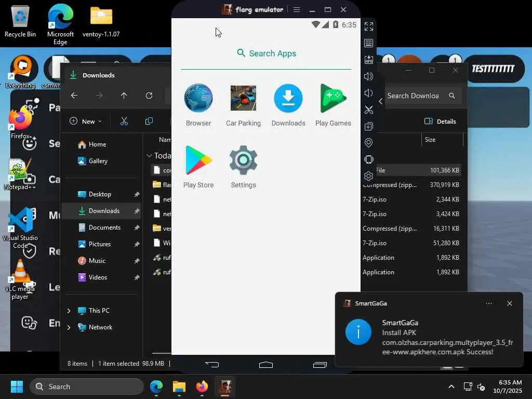
Task: Collapse the emulator sidebar with the chevron
Action: pos(380,101)
